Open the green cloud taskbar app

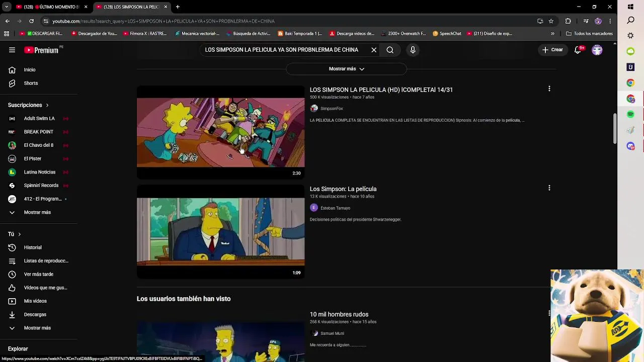(630, 51)
